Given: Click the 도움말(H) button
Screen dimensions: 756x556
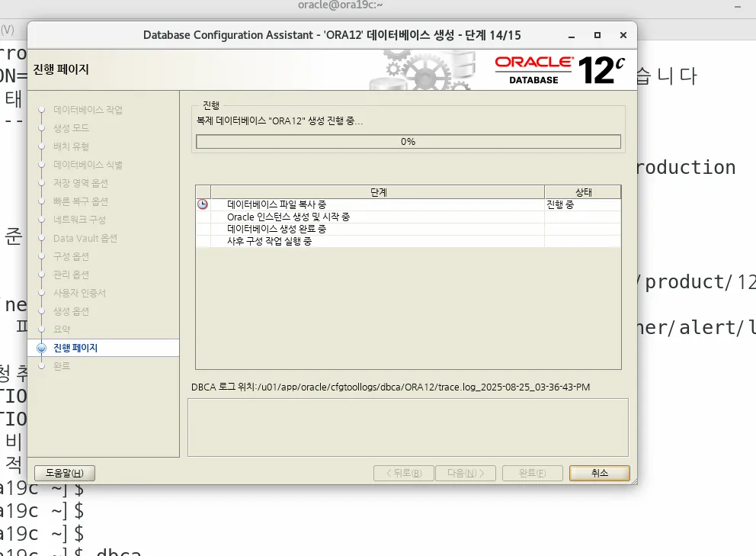Looking at the screenshot, I should click(x=65, y=473).
